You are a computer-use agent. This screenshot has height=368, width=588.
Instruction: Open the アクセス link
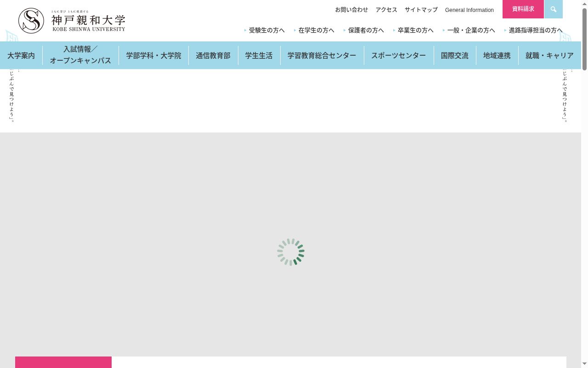point(386,10)
